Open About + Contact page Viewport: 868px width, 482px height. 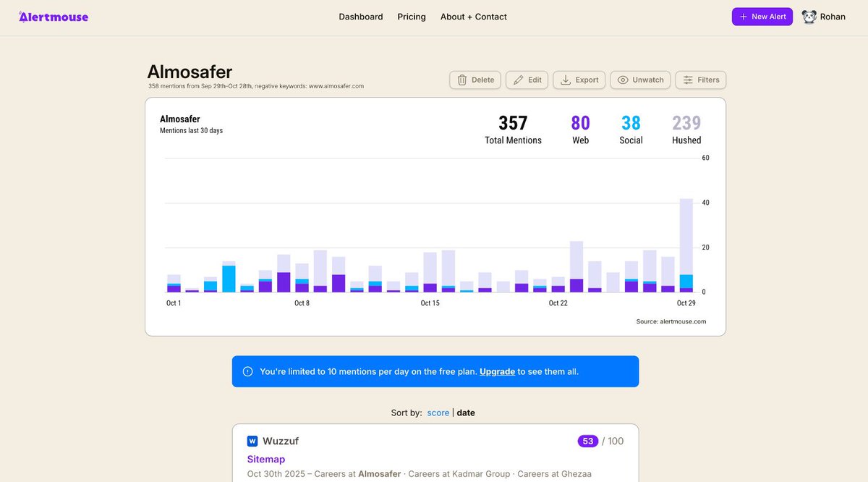point(474,17)
